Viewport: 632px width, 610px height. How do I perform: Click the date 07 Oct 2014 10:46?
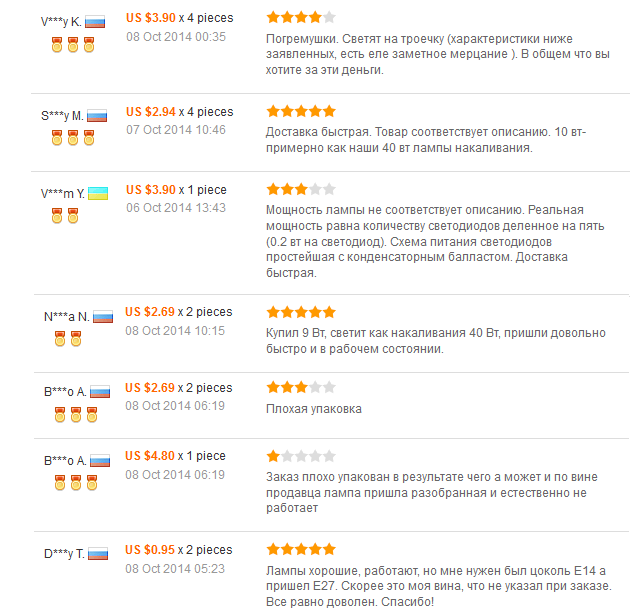pos(176,130)
